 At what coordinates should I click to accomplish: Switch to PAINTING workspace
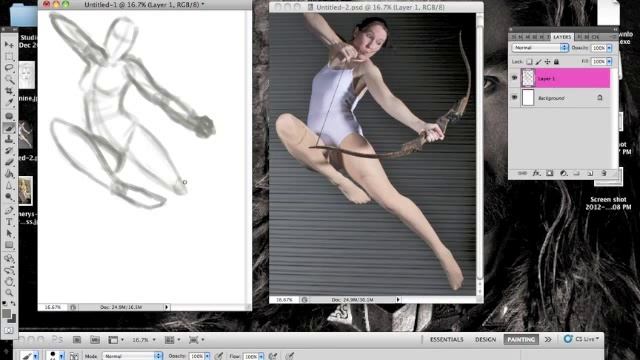pos(521,340)
